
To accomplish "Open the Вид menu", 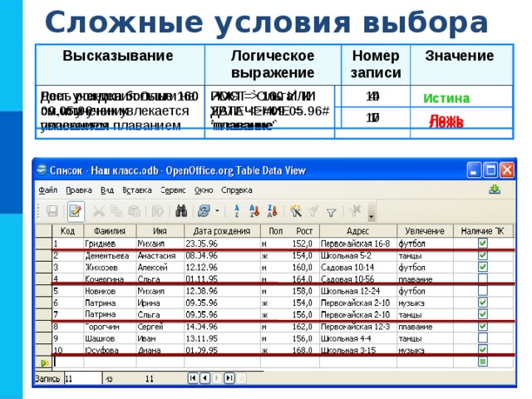I will (x=107, y=190).
